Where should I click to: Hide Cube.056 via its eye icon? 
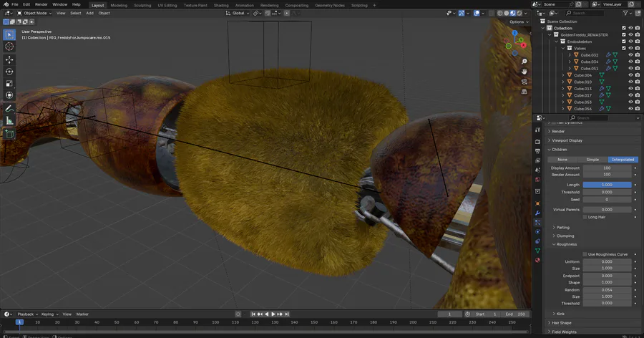pos(630,109)
